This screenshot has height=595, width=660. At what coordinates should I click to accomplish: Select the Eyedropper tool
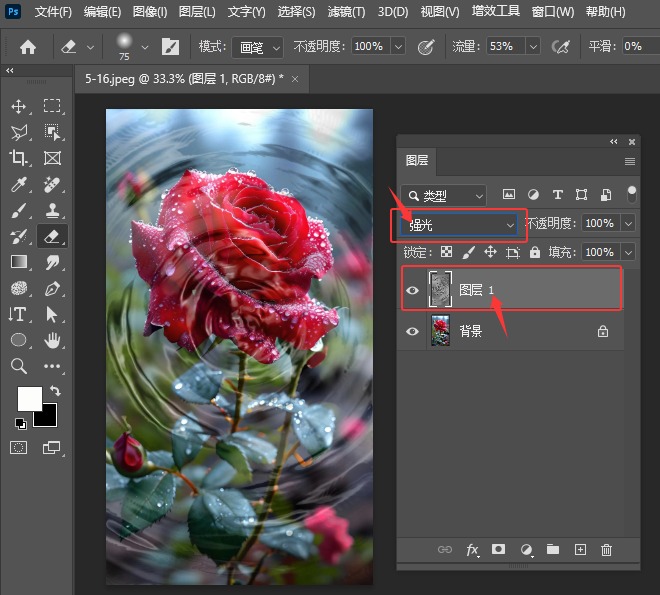pos(19,184)
